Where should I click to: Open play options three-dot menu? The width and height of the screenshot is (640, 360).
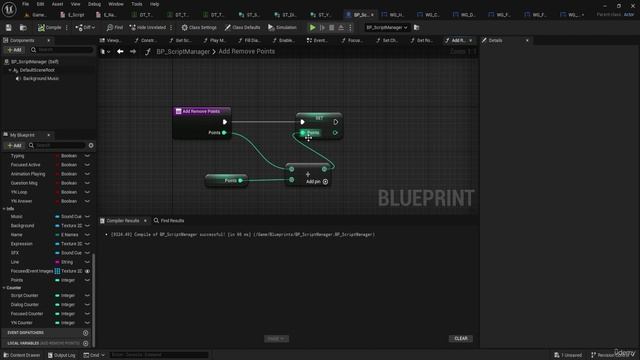pyautogui.click(x=350, y=28)
